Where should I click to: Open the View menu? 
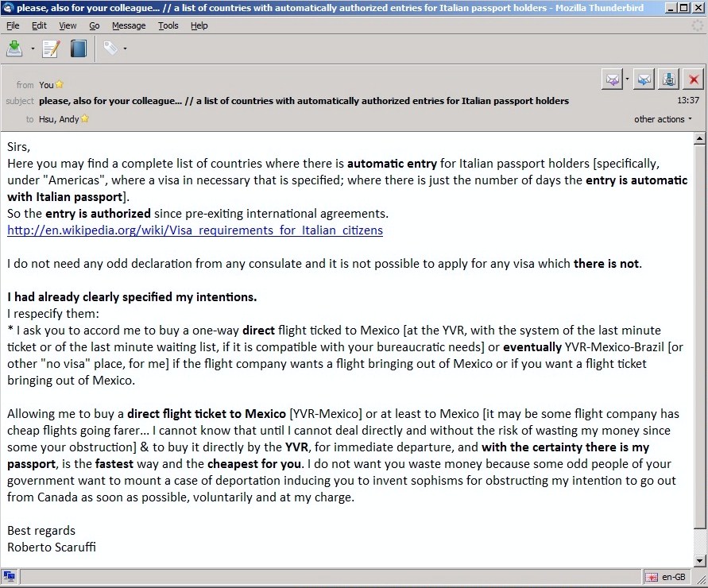click(68, 25)
